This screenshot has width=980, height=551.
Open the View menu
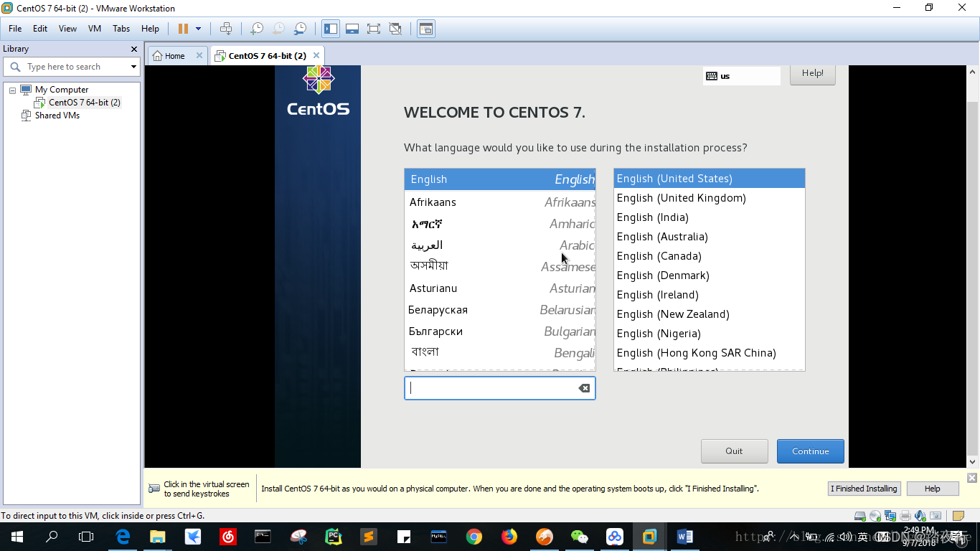[x=67, y=29]
